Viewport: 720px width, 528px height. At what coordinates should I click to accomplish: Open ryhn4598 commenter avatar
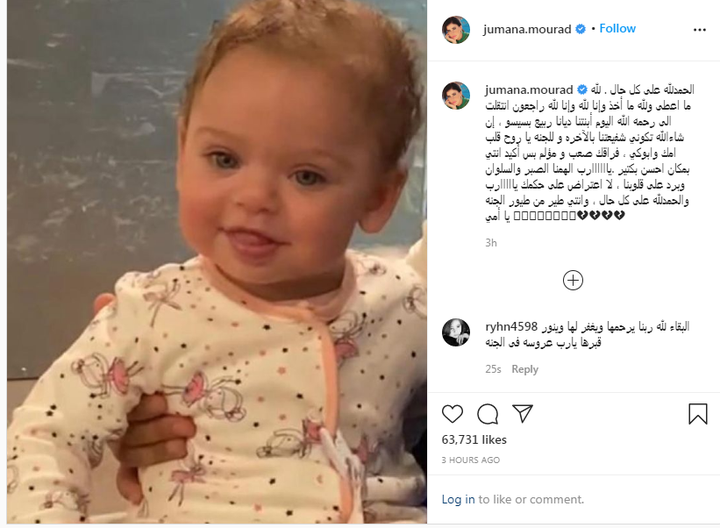click(x=456, y=332)
